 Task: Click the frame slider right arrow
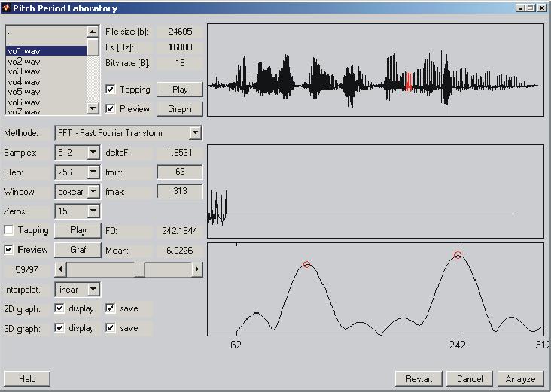[x=196, y=270]
